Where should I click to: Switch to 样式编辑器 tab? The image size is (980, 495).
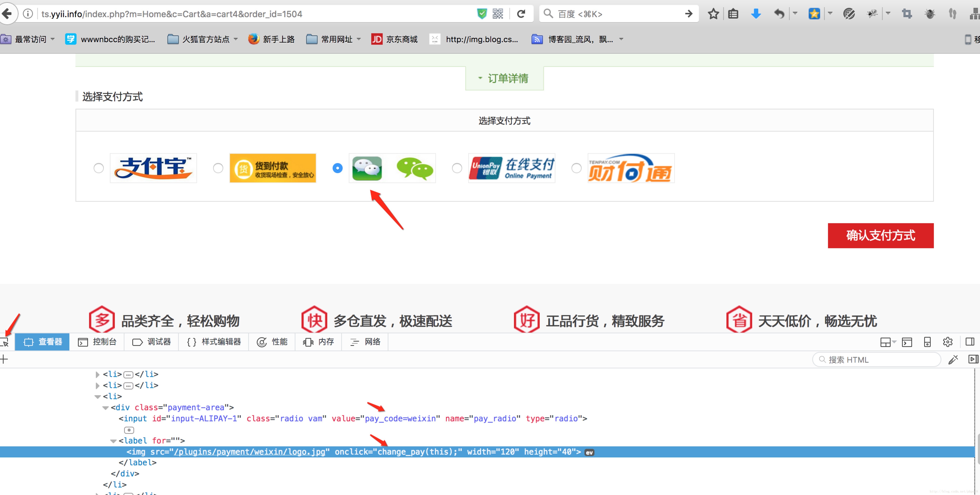pos(214,342)
